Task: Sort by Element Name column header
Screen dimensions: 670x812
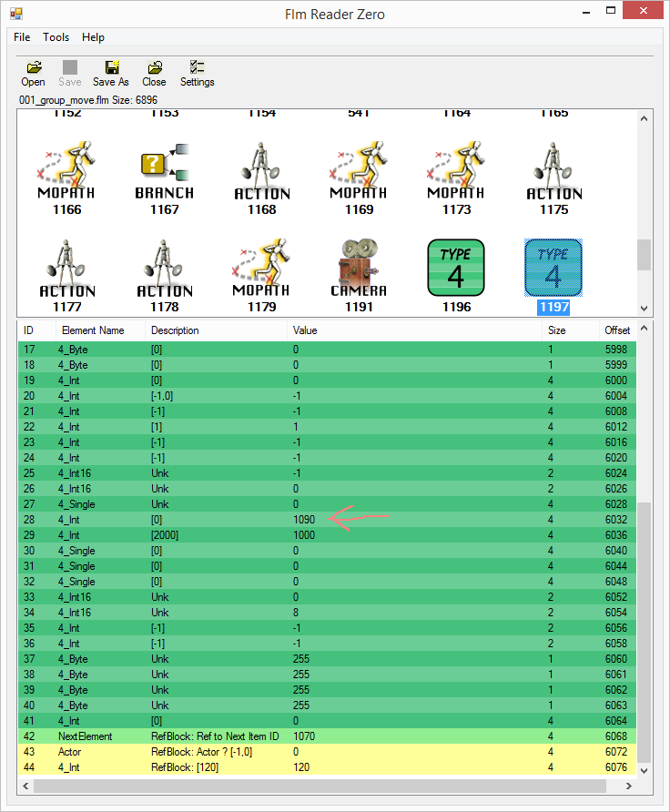Action: [100, 330]
